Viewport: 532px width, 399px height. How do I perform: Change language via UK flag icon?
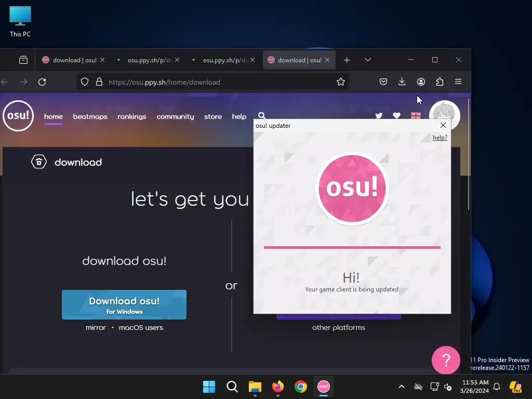pyautogui.click(x=416, y=115)
